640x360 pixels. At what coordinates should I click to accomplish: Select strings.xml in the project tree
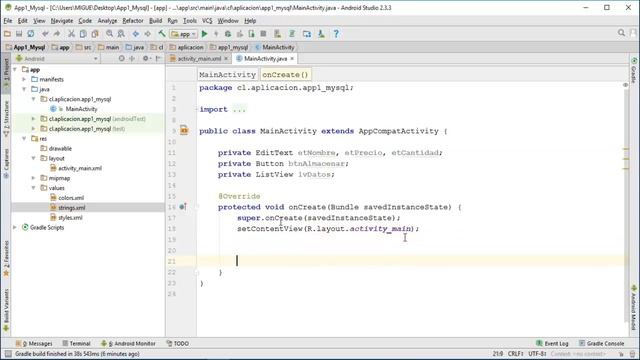tap(71, 208)
